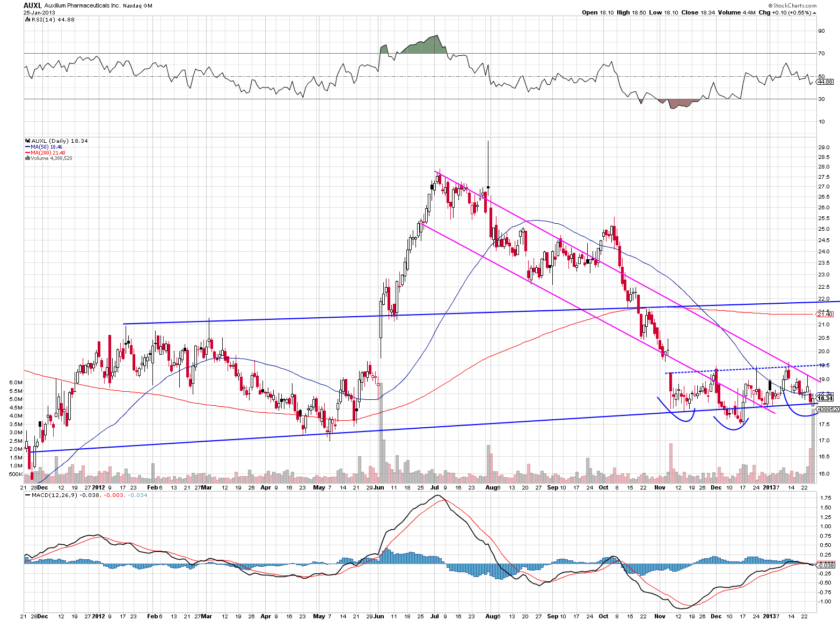
Task: Expand the RSI 44.88 value marker
Action: tap(824, 81)
